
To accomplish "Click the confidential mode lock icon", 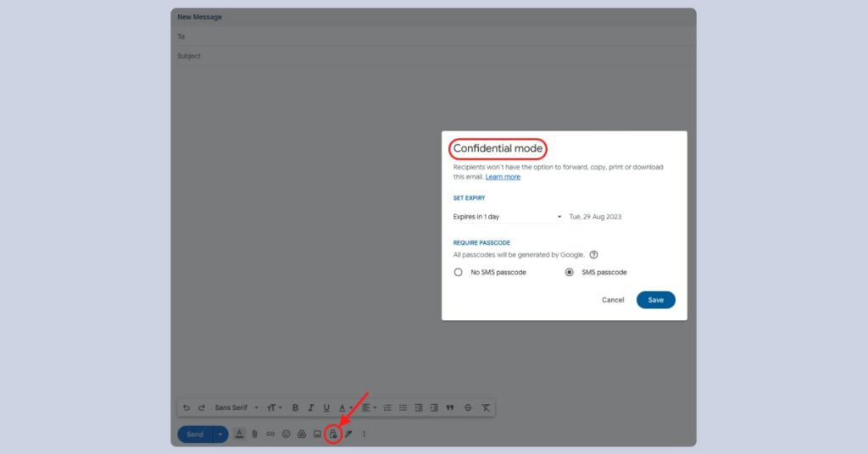I will pyautogui.click(x=333, y=435).
